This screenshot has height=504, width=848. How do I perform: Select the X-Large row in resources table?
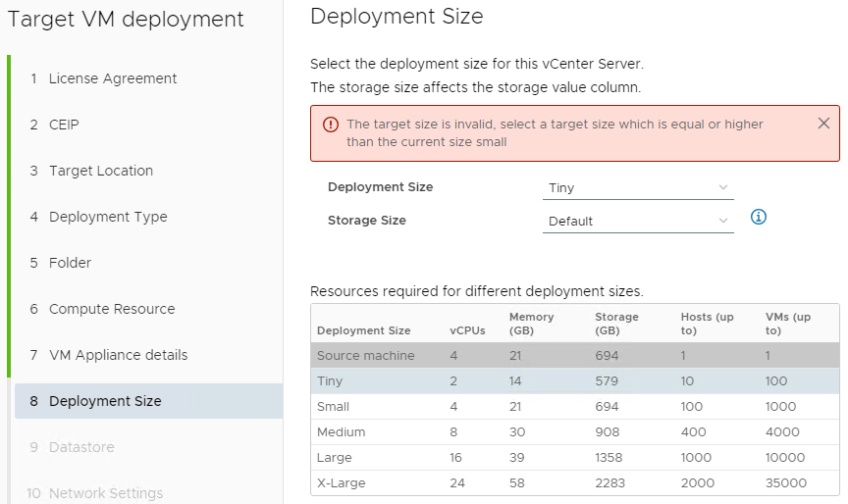point(575,483)
